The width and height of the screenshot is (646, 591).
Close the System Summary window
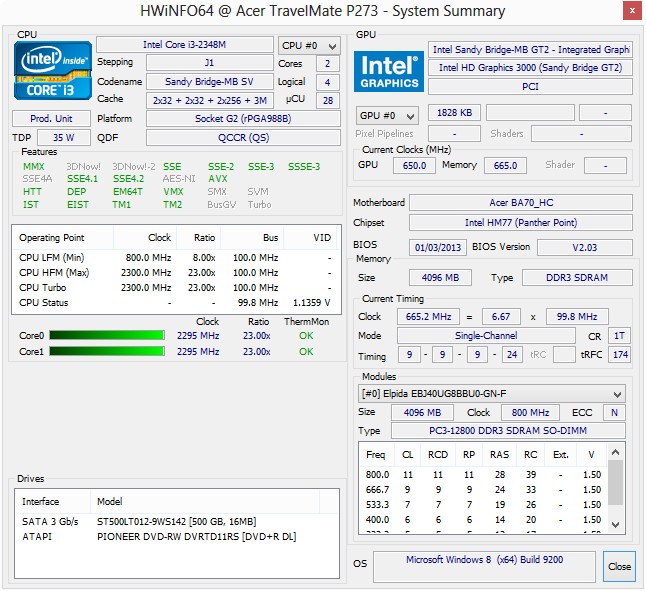(x=632, y=11)
